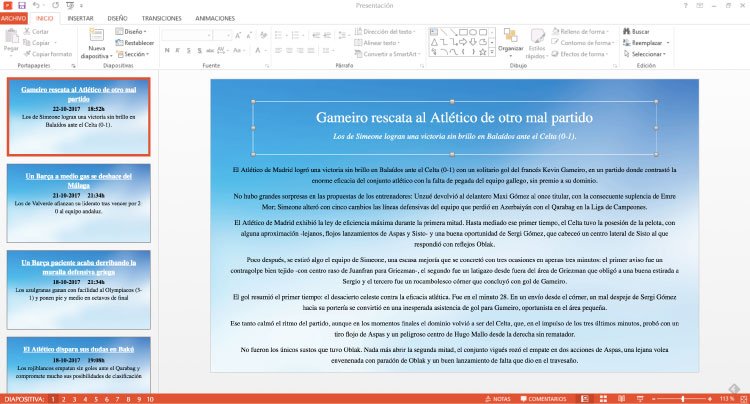The width and height of the screenshot is (750, 404).
Task: Select the oval shape in shapes gallery
Action: [x=473, y=32]
